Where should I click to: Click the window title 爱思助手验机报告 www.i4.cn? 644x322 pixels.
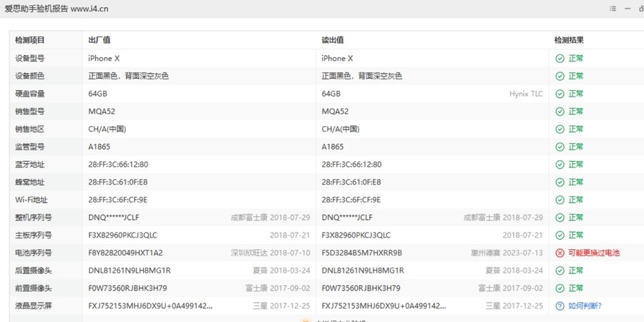coord(57,9)
